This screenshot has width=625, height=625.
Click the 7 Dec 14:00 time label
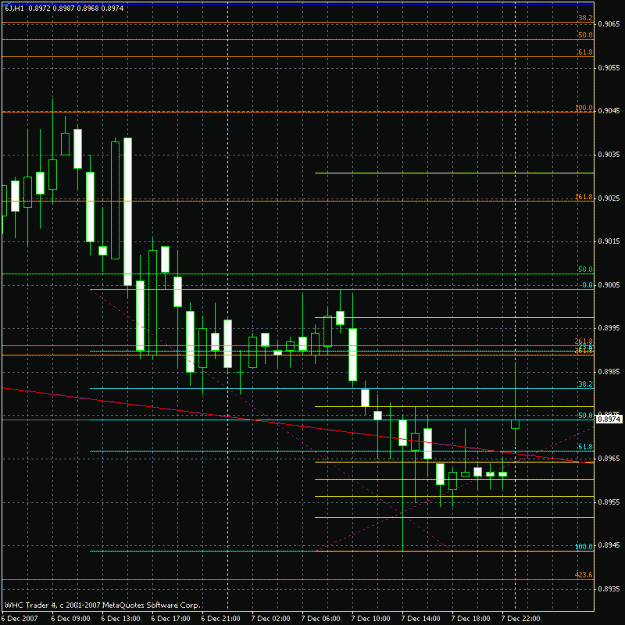pos(421,618)
